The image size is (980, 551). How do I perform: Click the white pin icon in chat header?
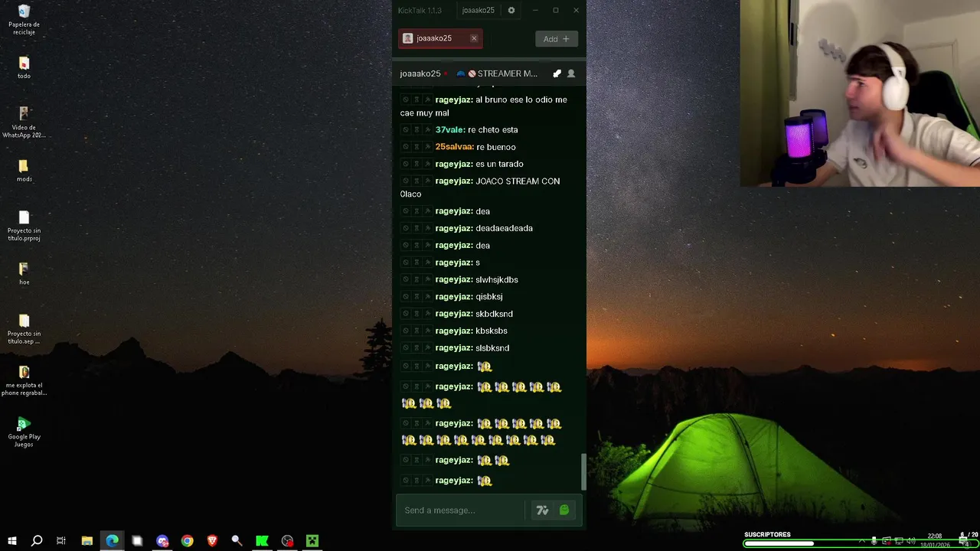pyautogui.click(x=557, y=73)
